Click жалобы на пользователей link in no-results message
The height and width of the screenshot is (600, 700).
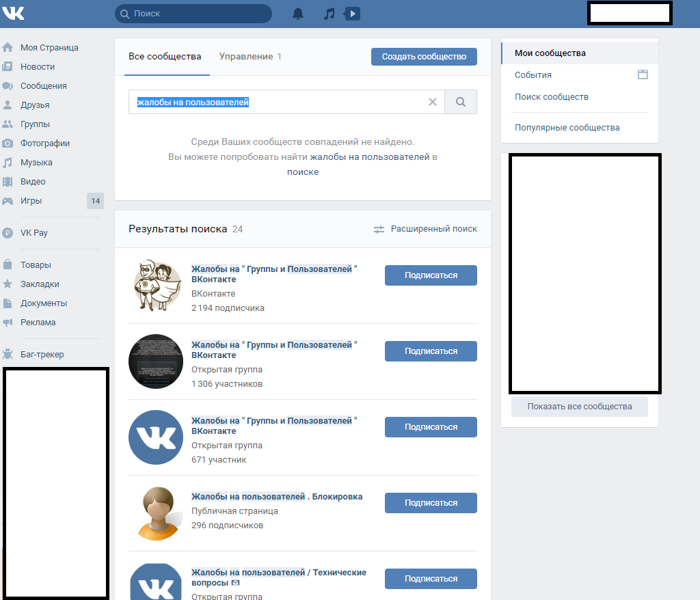[x=370, y=156]
